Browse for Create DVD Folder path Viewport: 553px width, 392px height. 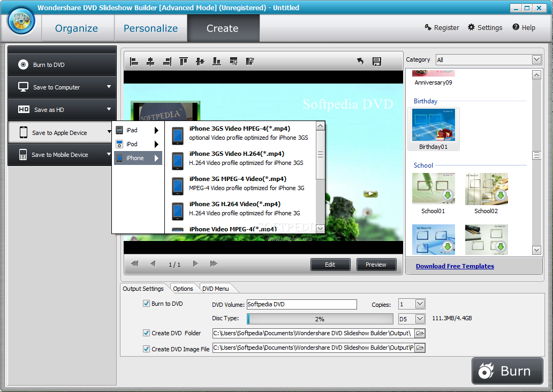(x=420, y=333)
